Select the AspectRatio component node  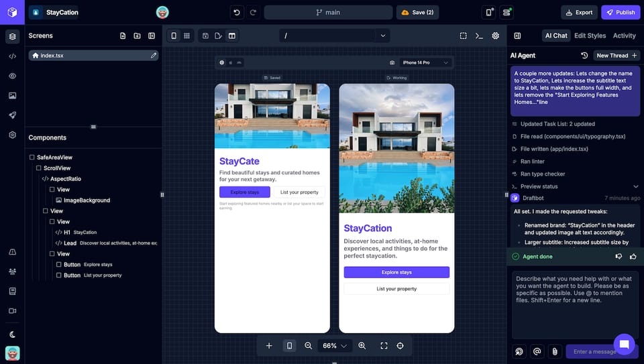point(65,178)
